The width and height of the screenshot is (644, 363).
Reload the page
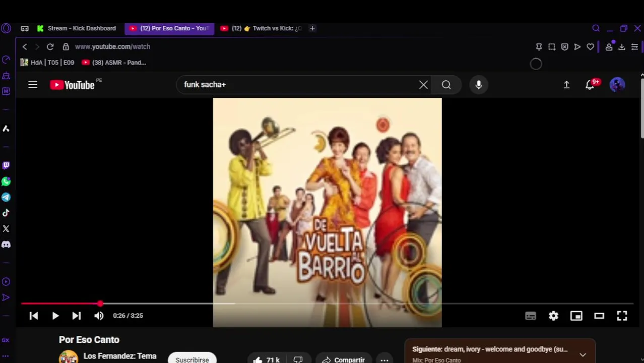coord(50,46)
